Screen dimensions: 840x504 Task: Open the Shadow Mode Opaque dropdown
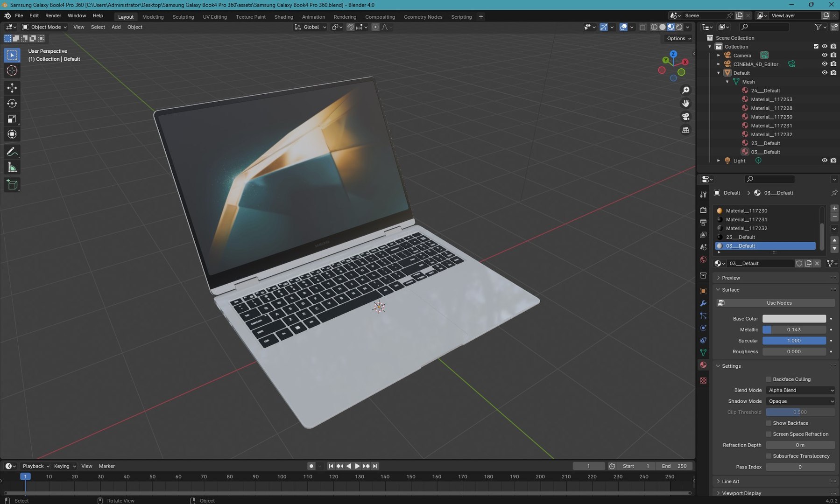[800, 401]
